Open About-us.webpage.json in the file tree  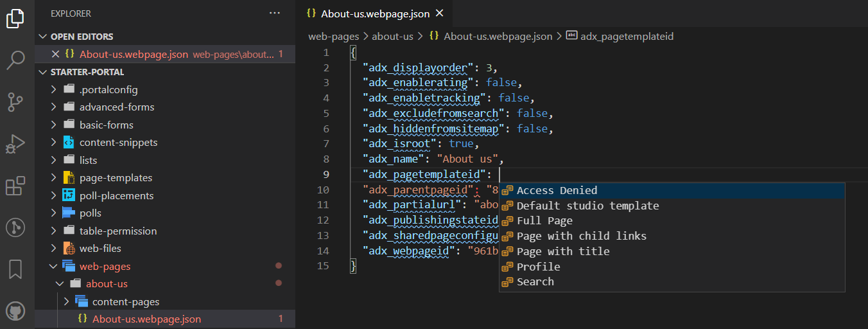146,319
